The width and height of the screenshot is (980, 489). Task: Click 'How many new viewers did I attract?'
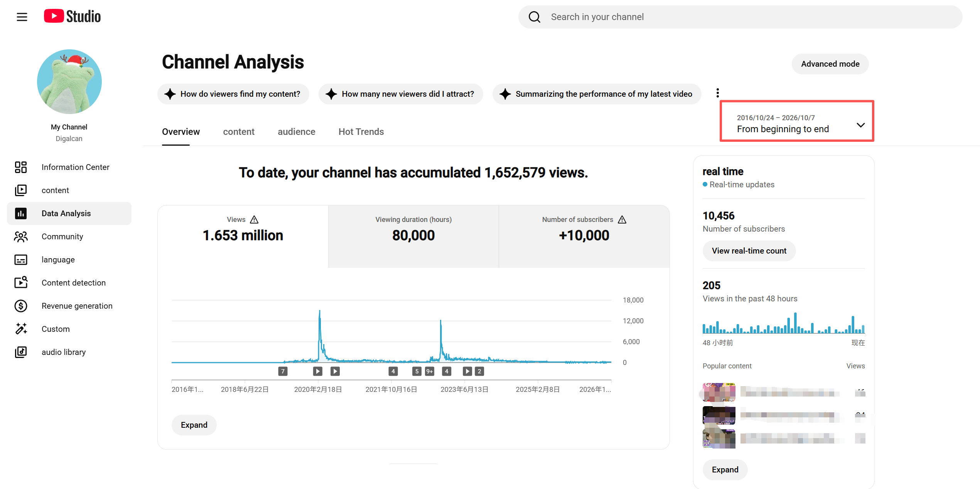[x=401, y=94]
